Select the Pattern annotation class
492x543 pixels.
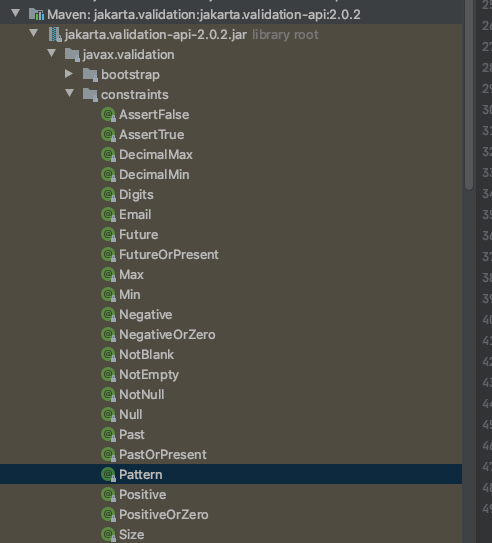coord(141,474)
